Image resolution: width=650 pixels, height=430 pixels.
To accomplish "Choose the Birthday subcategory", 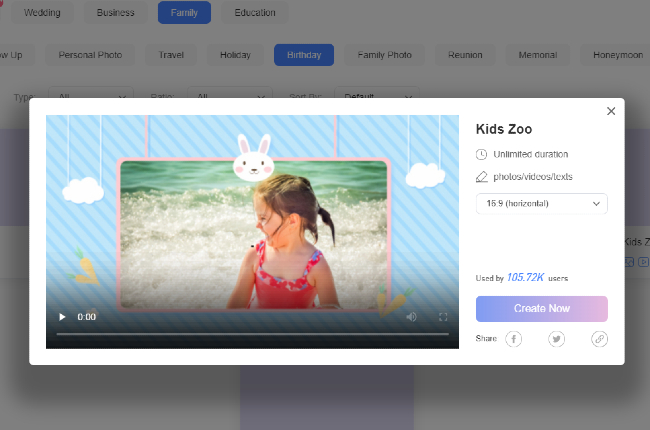I will [x=304, y=55].
